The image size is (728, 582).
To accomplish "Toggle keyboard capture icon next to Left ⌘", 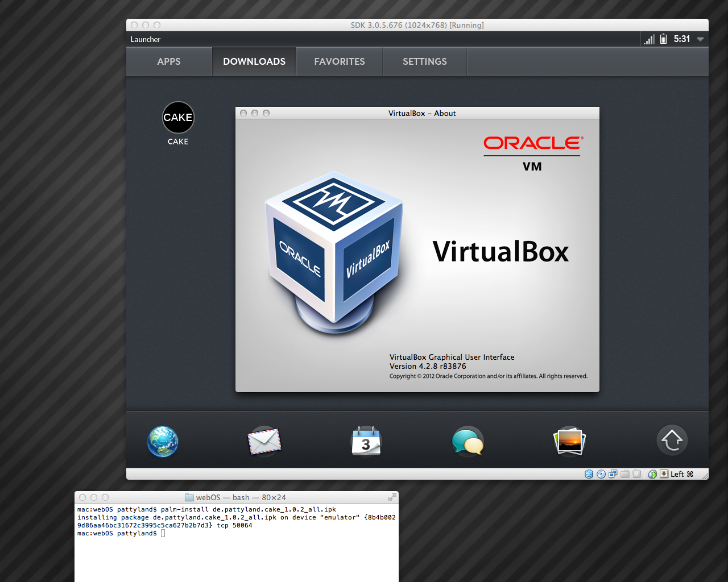I will coord(663,473).
